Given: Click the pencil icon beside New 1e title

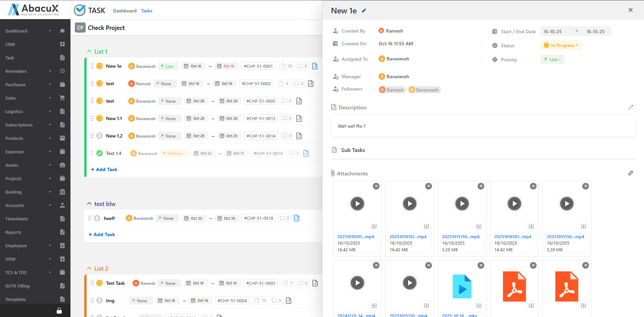Looking at the screenshot, I should [364, 11].
